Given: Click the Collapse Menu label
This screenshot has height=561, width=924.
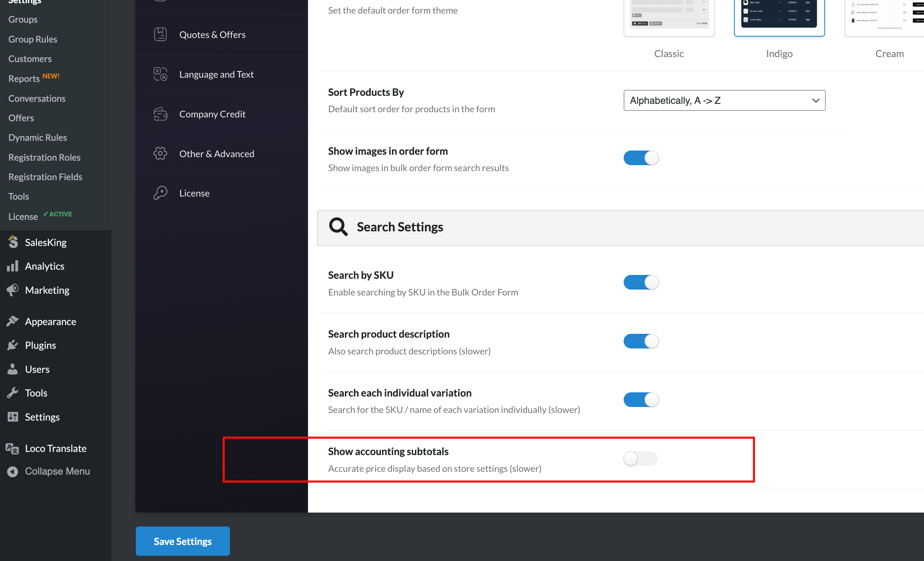Looking at the screenshot, I should point(57,471).
